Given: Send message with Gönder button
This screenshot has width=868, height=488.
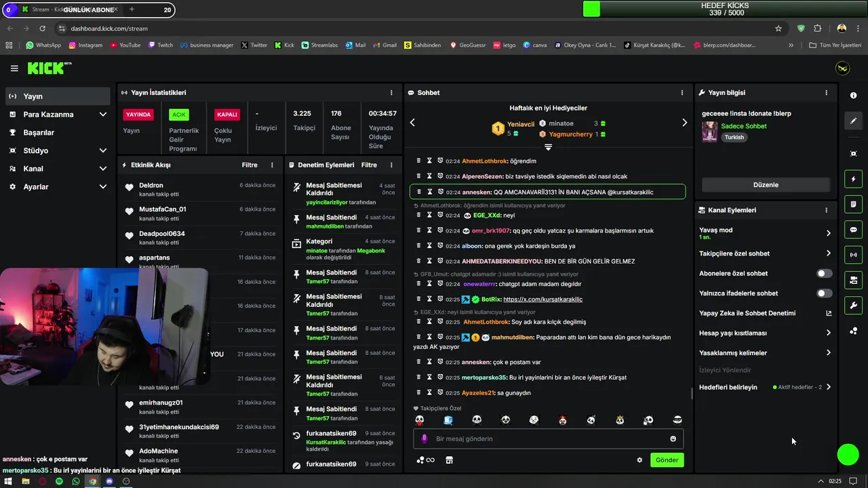Looking at the screenshot, I should [x=667, y=460].
